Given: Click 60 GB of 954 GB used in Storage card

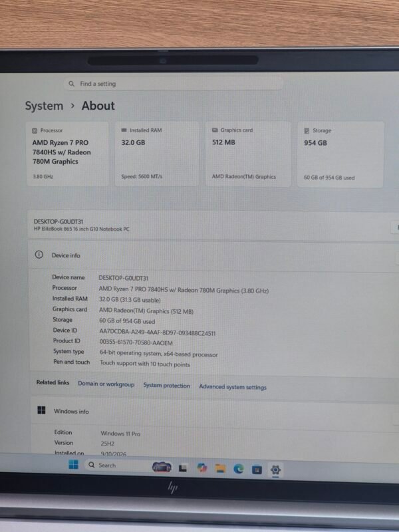Looking at the screenshot, I should pos(329,178).
